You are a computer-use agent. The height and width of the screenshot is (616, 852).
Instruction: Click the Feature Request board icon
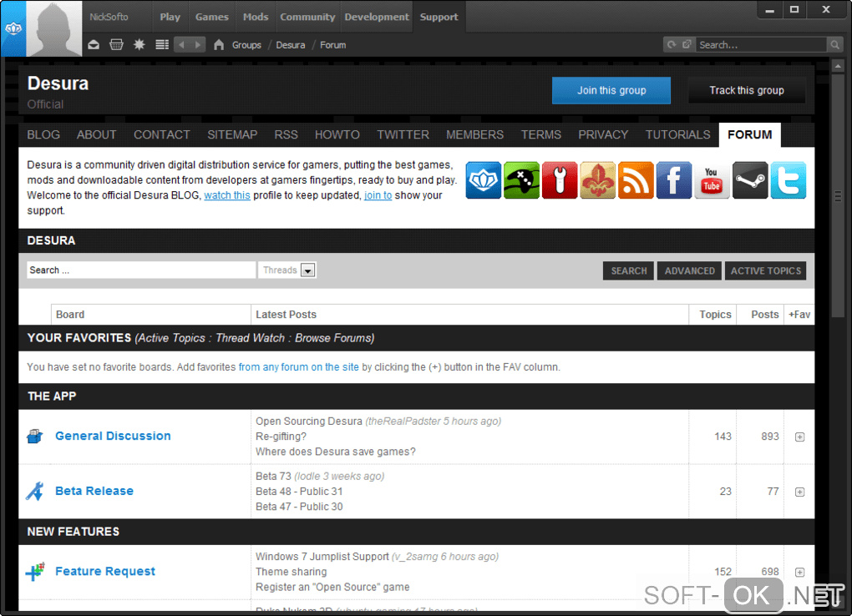(35, 572)
